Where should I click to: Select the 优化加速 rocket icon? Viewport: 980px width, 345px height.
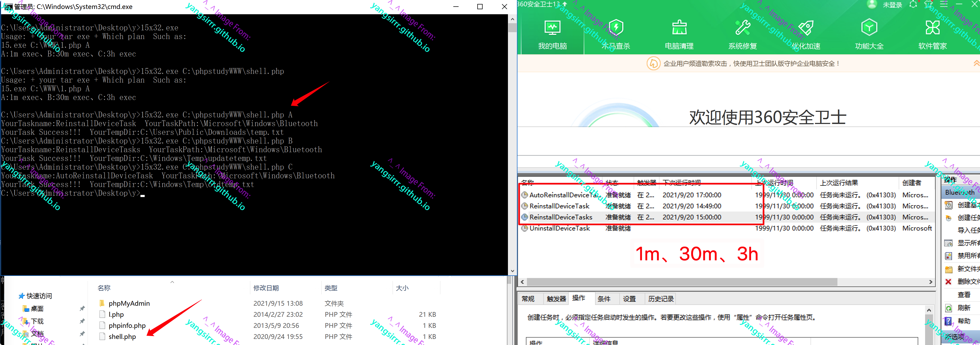pyautogui.click(x=806, y=35)
